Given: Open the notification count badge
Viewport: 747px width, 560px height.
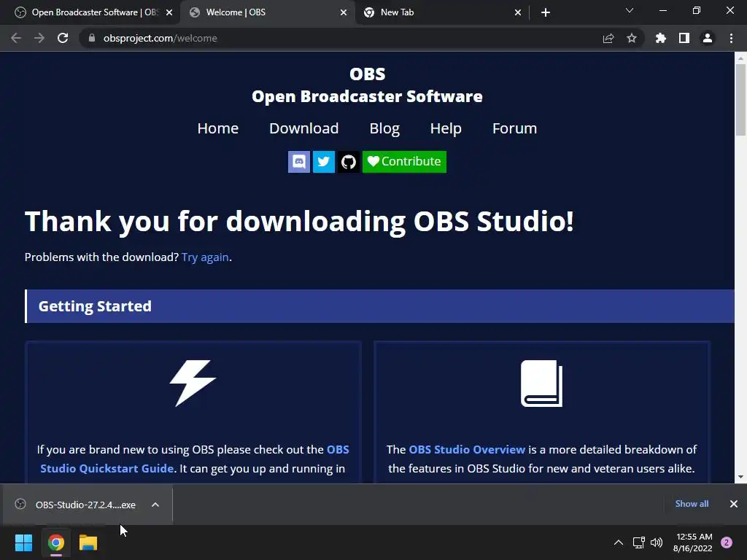Looking at the screenshot, I should (x=727, y=542).
